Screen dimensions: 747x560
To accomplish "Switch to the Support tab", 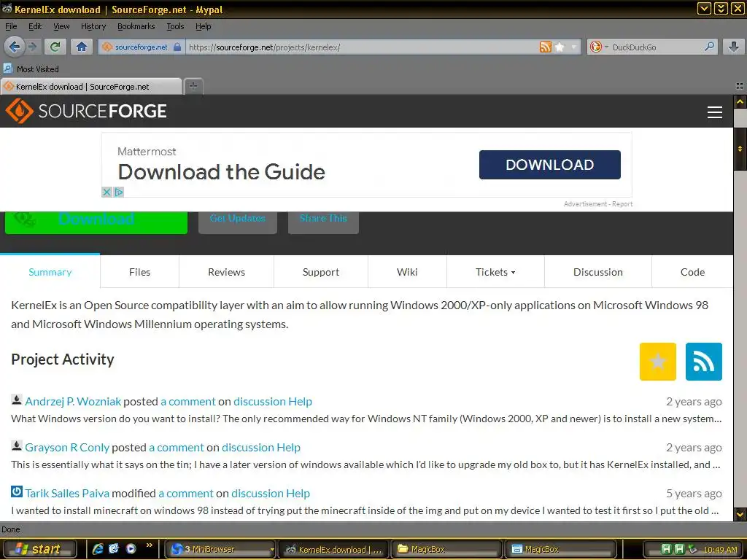I will 321,272.
